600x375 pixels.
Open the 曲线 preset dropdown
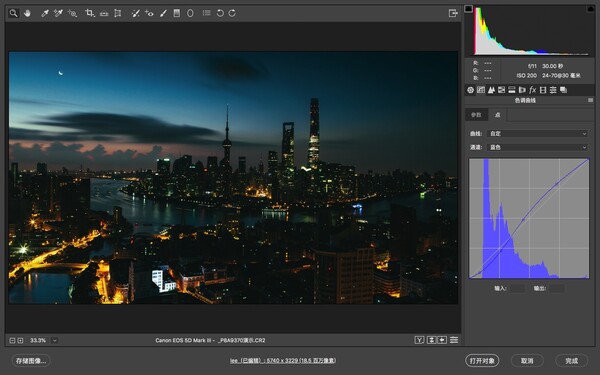[x=538, y=134]
